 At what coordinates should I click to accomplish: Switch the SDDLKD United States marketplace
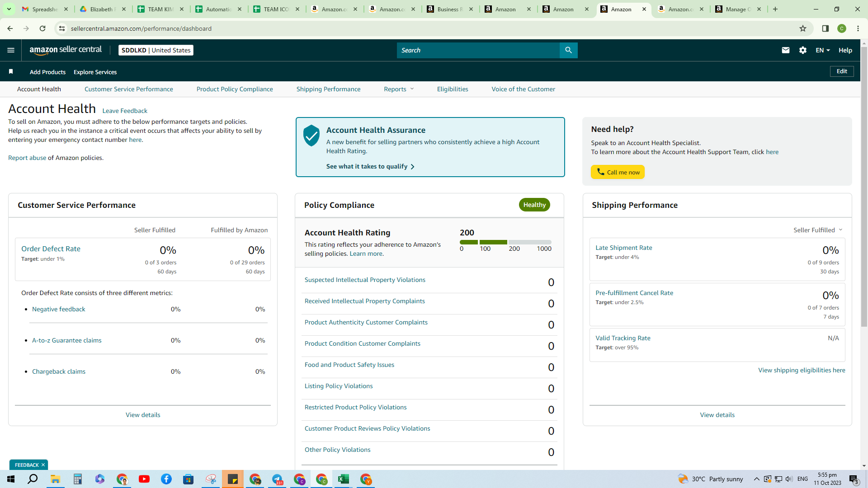click(x=156, y=50)
